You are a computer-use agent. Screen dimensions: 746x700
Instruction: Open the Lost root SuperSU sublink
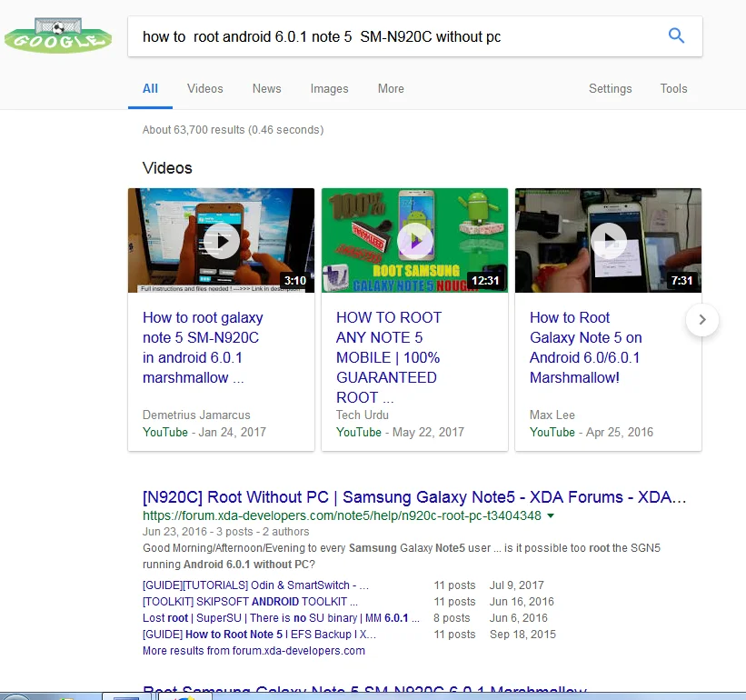(x=281, y=618)
